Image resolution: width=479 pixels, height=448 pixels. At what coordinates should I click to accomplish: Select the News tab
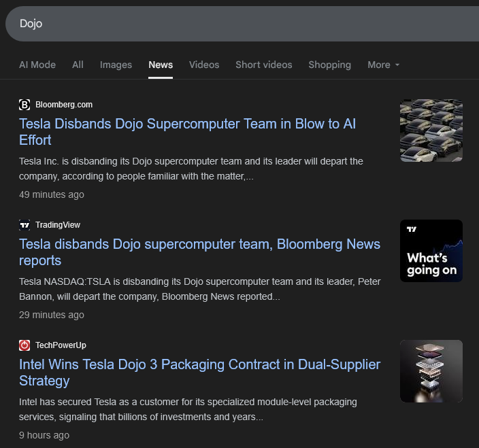tap(161, 65)
